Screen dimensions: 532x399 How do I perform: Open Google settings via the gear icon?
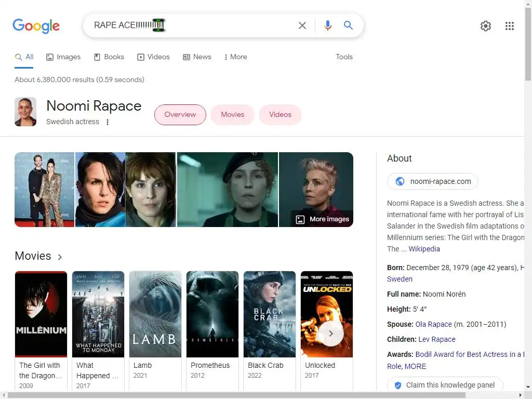[486, 26]
